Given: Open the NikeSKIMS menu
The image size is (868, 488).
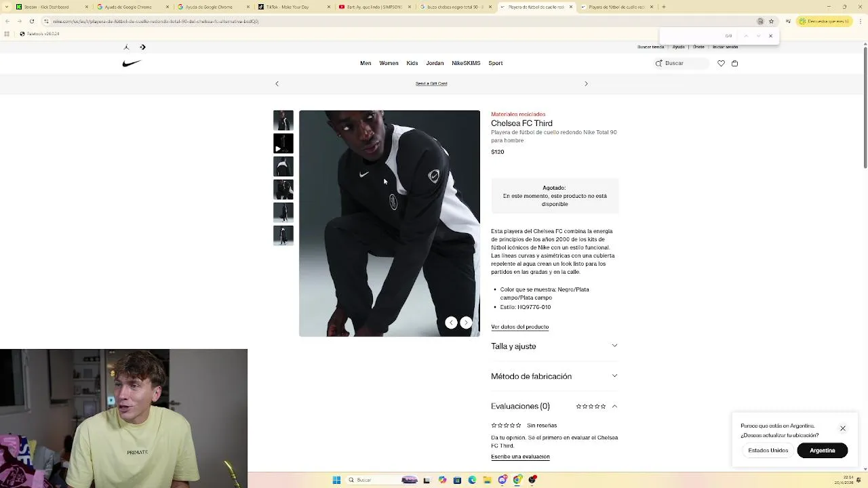Looking at the screenshot, I should pyautogui.click(x=466, y=63).
